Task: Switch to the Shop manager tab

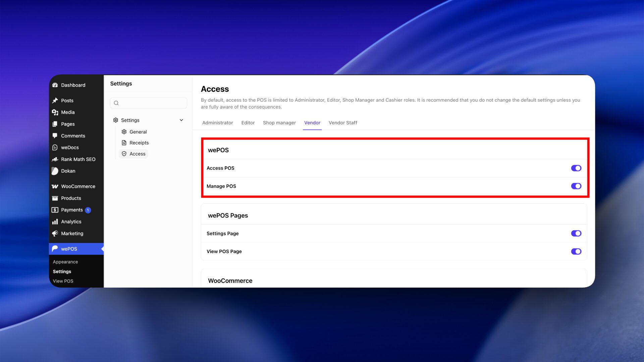Action: (x=279, y=123)
